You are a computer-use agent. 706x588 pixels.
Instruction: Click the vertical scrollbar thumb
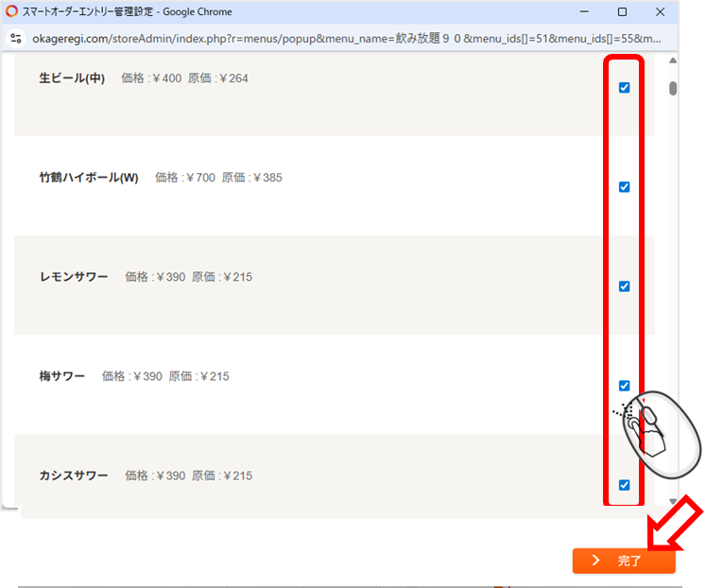tap(673, 88)
